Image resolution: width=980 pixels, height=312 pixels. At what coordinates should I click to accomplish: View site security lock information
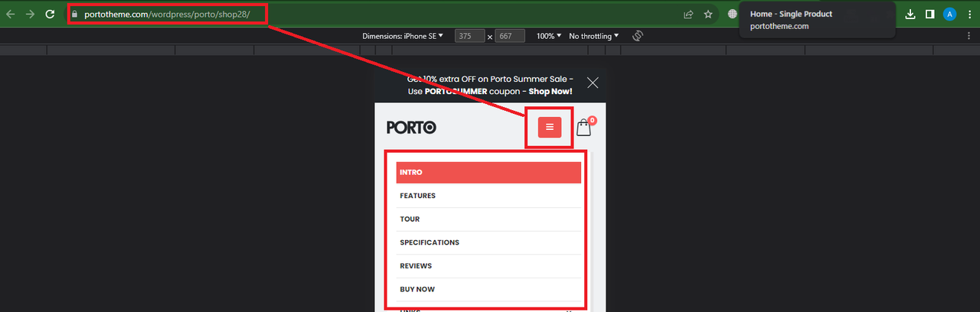tap(75, 14)
